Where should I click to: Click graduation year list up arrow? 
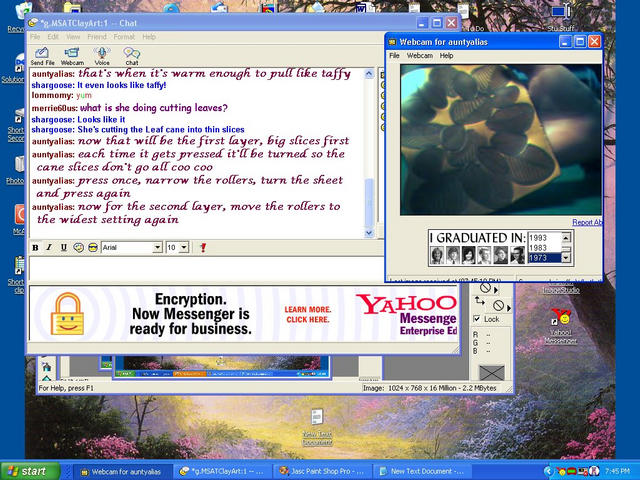566,237
